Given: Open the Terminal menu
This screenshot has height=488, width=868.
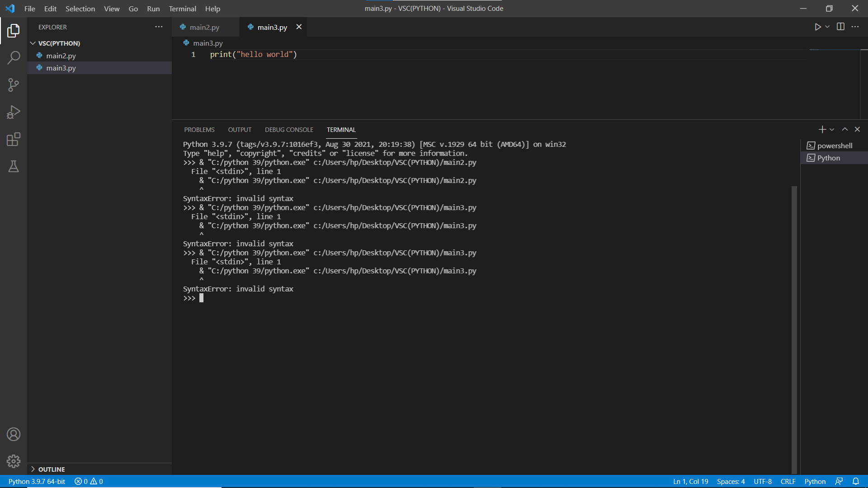Looking at the screenshot, I should [182, 9].
